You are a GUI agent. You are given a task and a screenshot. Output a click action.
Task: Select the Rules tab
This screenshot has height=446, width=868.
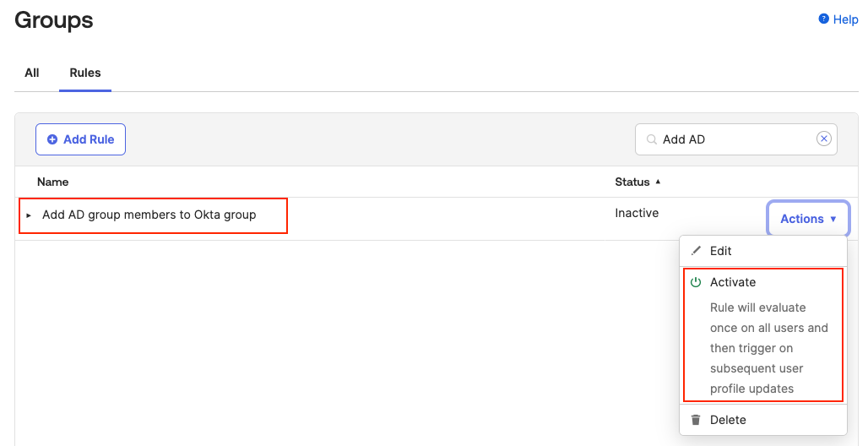click(x=85, y=73)
